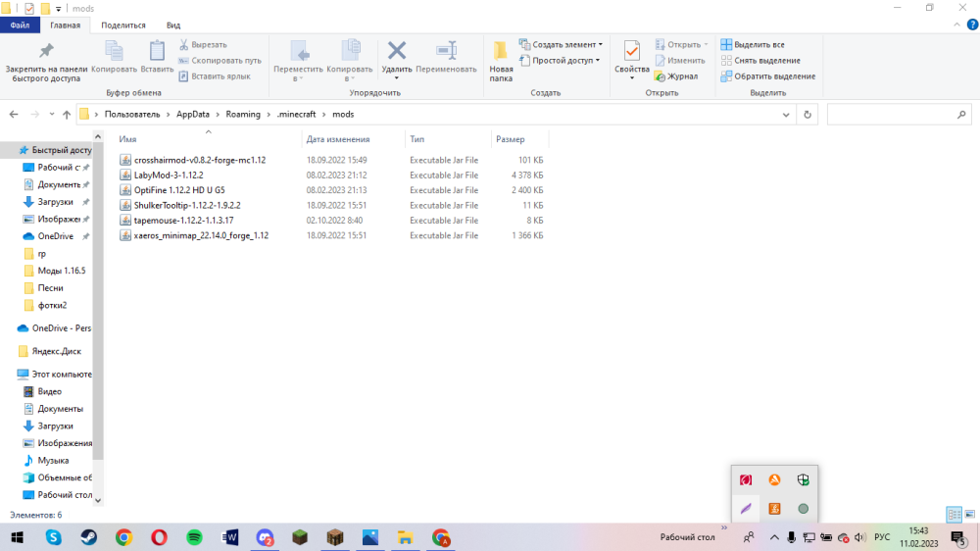Sort by Дата изменения column header
Screen dimensions: 980x551
[x=338, y=139]
